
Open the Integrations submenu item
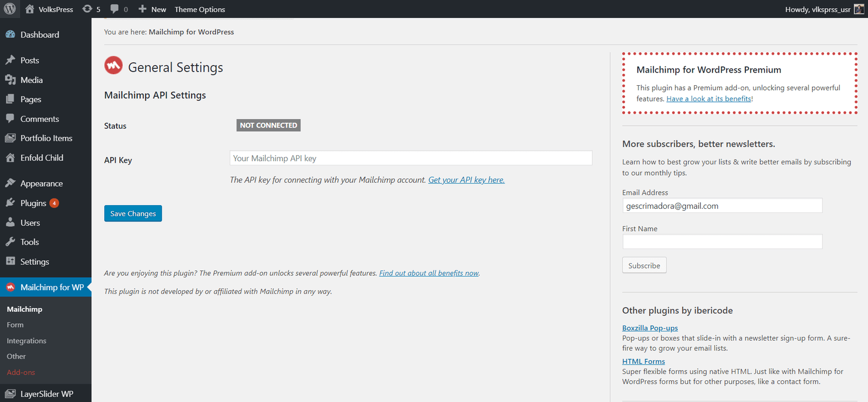[x=27, y=341]
